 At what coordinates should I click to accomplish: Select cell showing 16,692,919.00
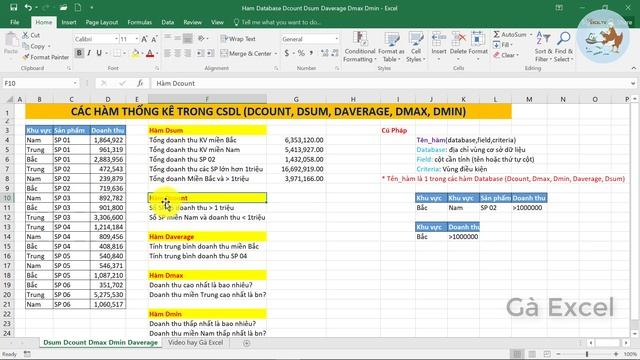[296, 169]
